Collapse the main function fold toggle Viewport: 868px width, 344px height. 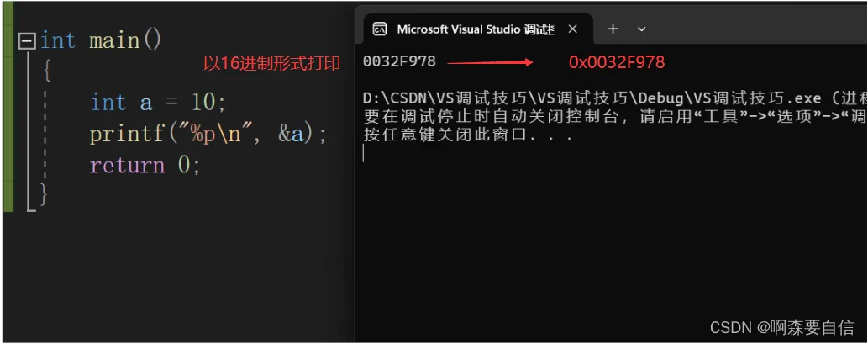pos(27,40)
